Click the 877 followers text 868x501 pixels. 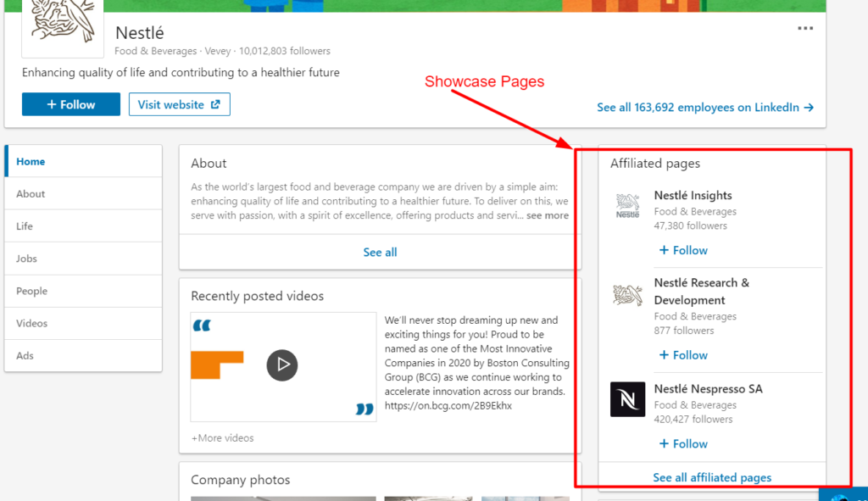684,331
